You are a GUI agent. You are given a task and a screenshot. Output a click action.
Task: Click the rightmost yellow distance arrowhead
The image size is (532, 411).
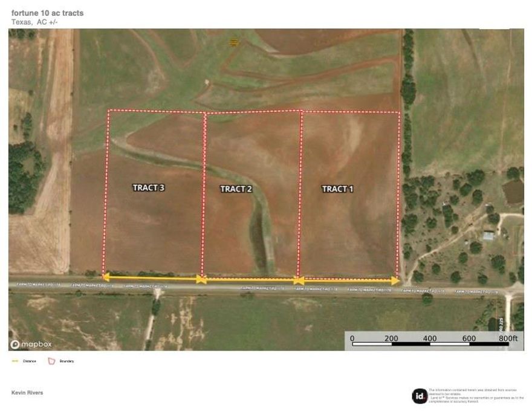[x=398, y=280]
